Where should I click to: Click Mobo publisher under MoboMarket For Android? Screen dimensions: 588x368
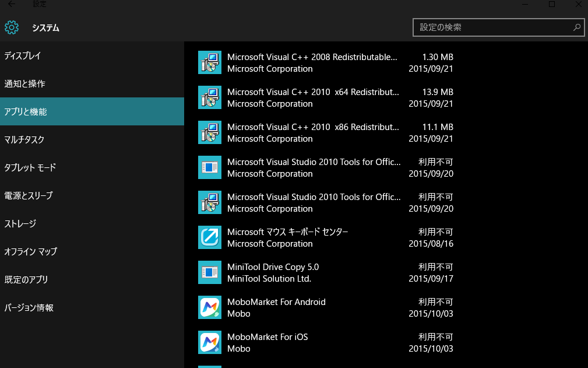[238, 314]
